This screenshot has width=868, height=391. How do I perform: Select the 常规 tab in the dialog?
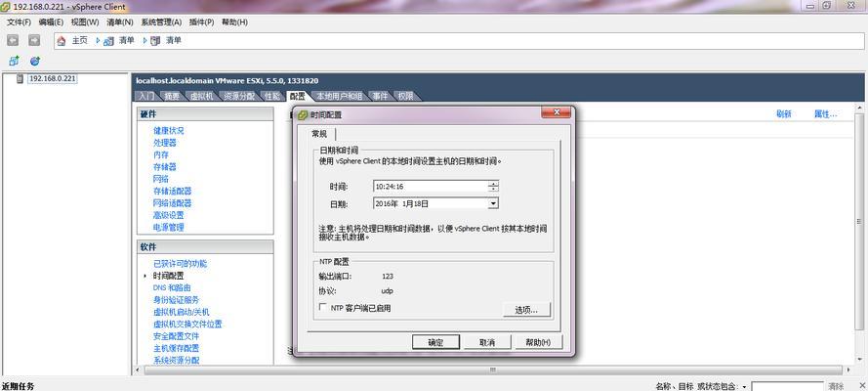pos(319,134)
